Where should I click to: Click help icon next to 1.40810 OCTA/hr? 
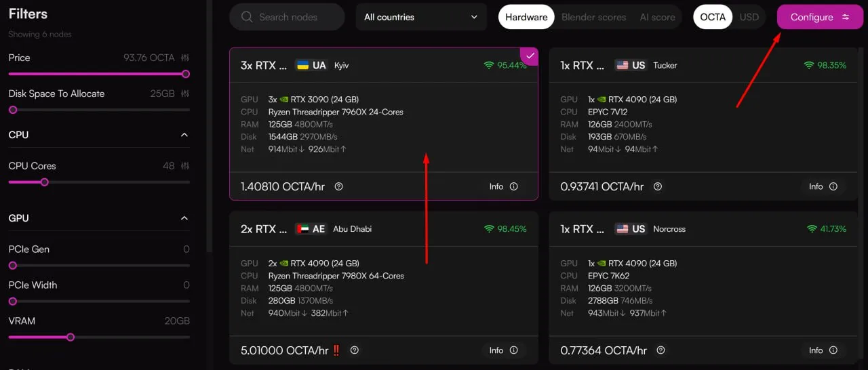(x=338, y=186)
